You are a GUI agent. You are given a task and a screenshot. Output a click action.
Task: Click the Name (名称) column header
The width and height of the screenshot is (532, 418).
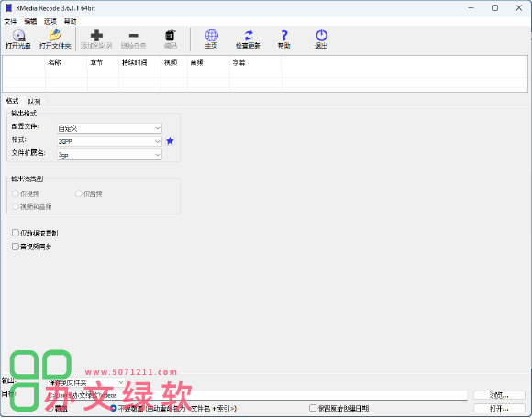[x=66, y=62]
